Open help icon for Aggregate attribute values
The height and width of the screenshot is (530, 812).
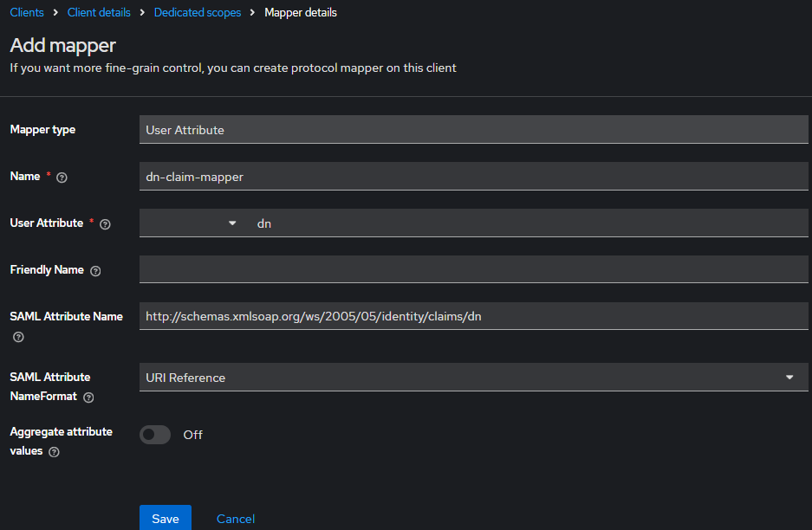(54, 452)
